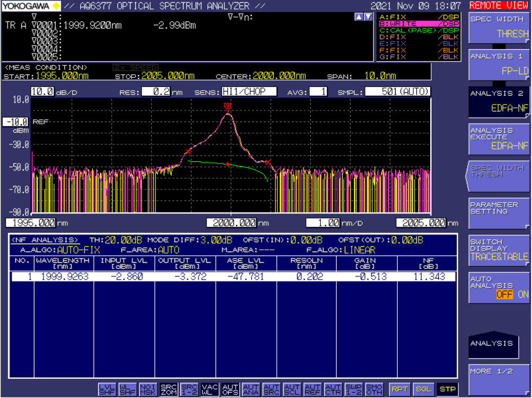
Task: Open the Switch Display Trace&Table options
Action: pyautogui.click(x=499, y=250)
